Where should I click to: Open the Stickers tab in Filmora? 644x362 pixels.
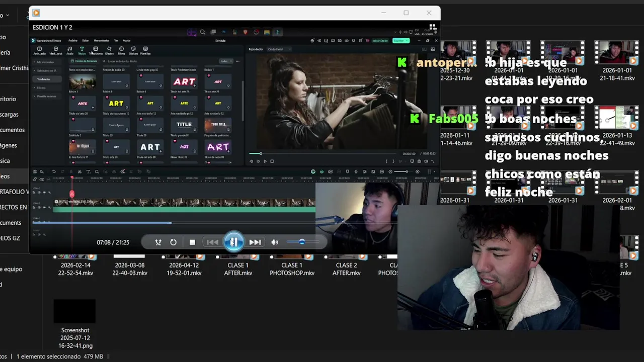pos(133,50)
